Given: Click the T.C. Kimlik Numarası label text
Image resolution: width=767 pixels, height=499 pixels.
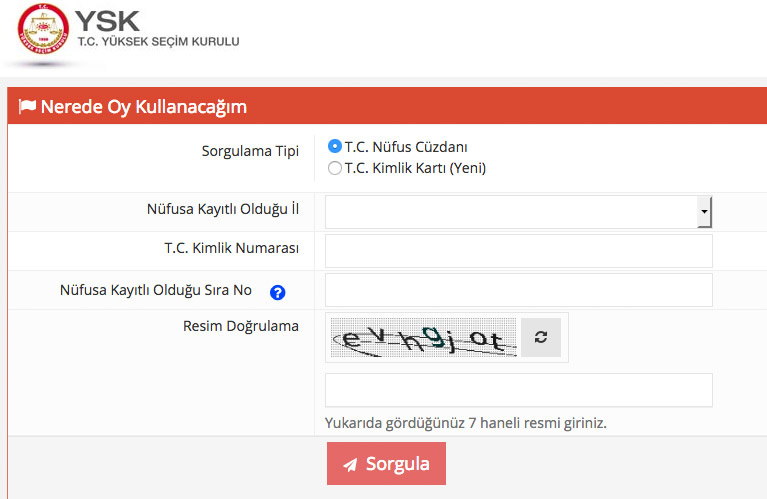Looking at the screenshot, I should pyautogui.click(x=232, y=248).
